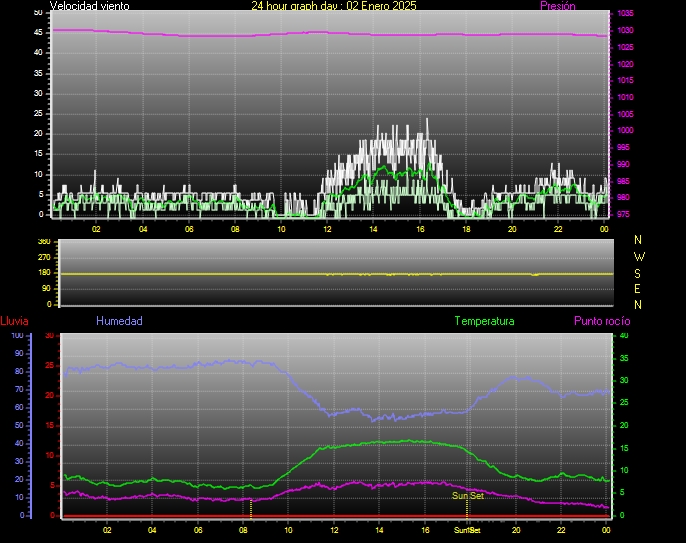The width and height of the screenshot is (686, 543).
Task: Click the magenta "Punto rocío" legend label
Action: 602,321
